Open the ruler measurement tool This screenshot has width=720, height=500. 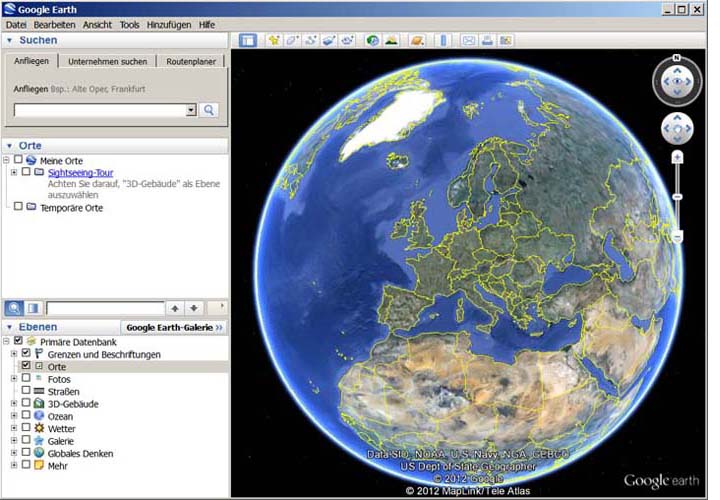click(x=443, y=40)
